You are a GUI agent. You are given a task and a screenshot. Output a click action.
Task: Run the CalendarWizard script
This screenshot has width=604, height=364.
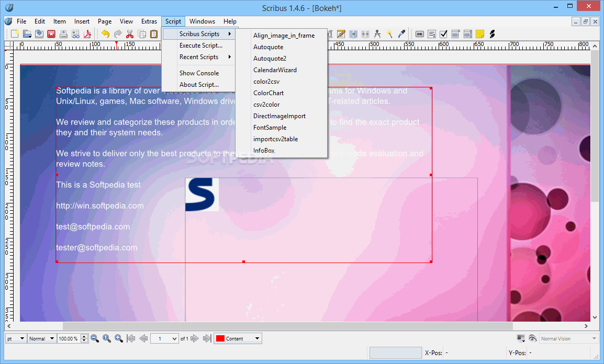point(275,70)
